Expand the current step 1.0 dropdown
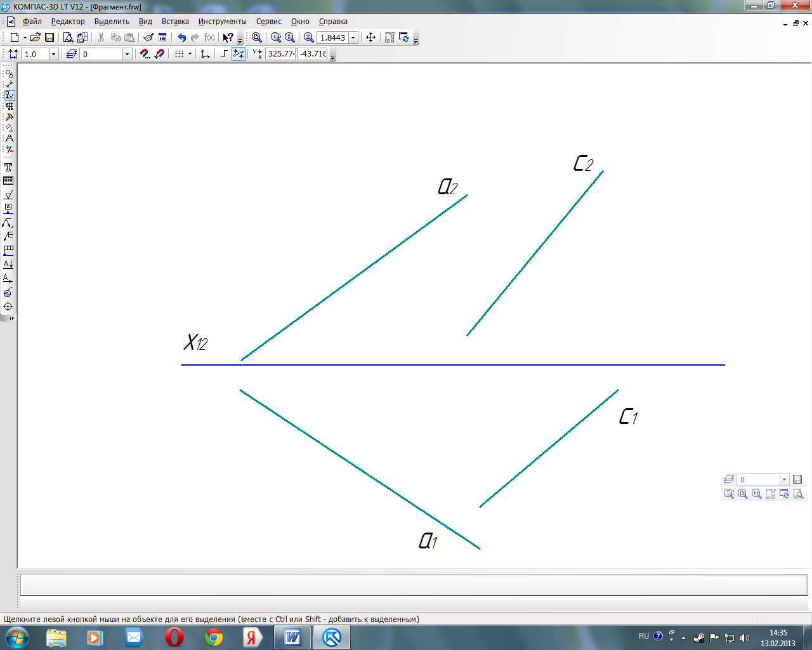The width and height of the screenshot is (812, 650). (53, 54)
